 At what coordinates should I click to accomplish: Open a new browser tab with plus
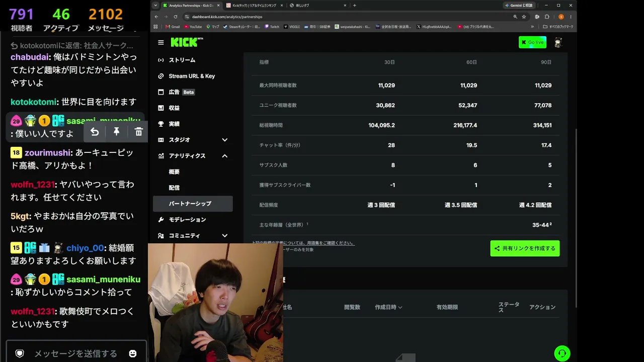(355, 6)
